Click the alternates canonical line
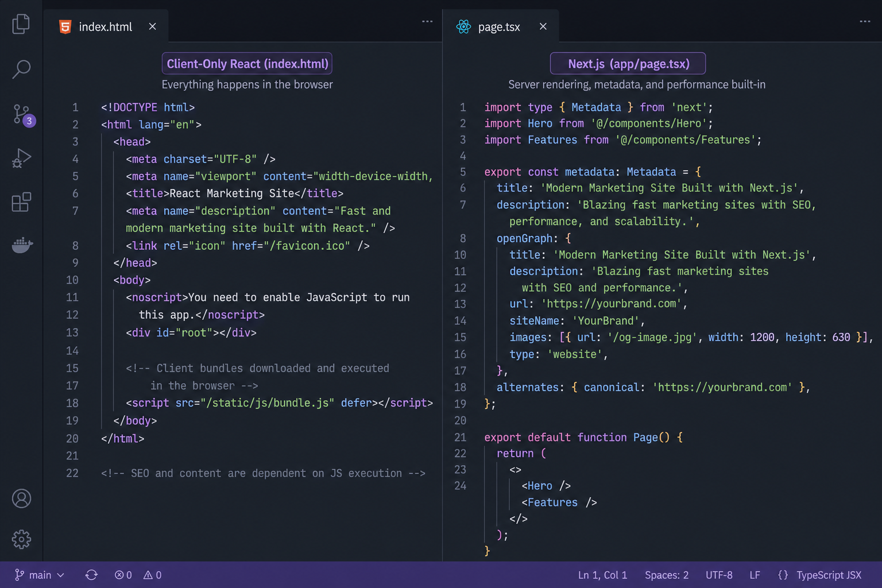This screenshot has width=882, height=588. point(653,388)
